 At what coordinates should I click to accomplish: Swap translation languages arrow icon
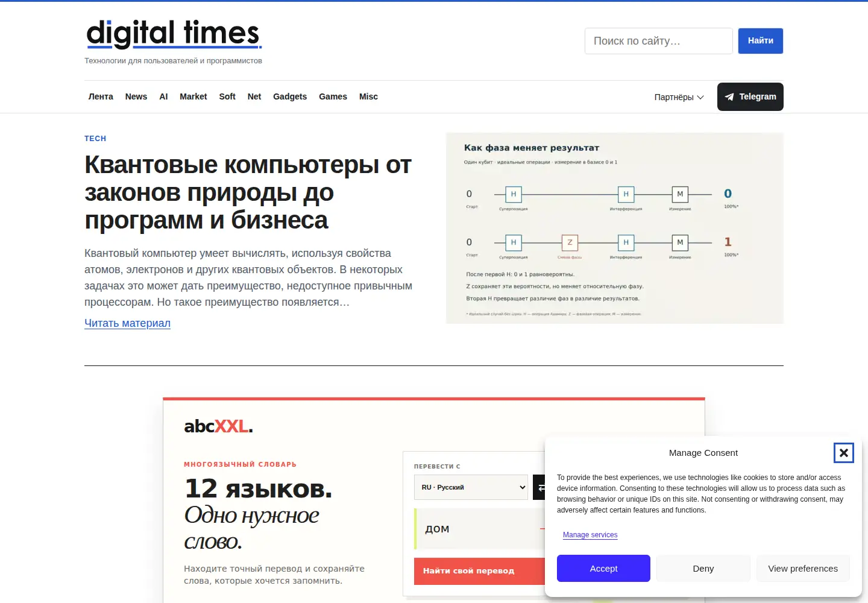coord(540,487)
